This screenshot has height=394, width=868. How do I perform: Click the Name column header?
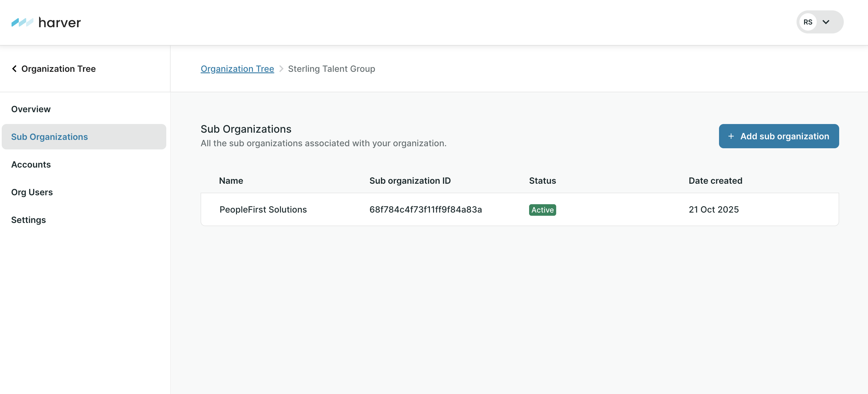click(x=231, y=181)
